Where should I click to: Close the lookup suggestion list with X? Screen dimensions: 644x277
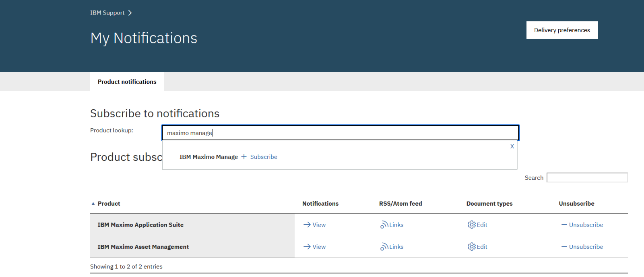pos(512,146)
